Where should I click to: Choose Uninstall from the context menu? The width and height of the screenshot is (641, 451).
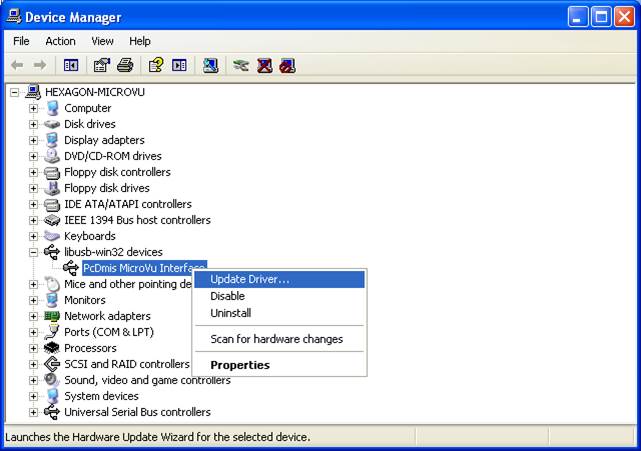(x=230, y=313)
